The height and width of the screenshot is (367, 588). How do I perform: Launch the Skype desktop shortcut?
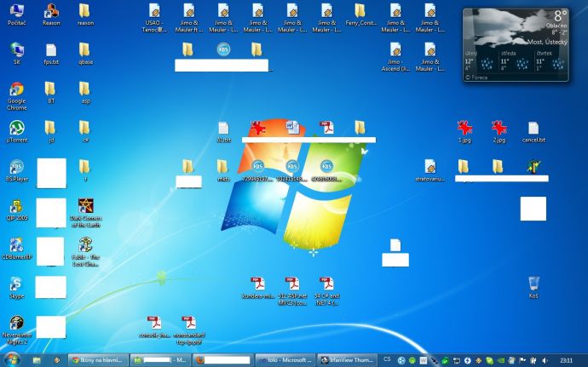(x=16, y=287)
